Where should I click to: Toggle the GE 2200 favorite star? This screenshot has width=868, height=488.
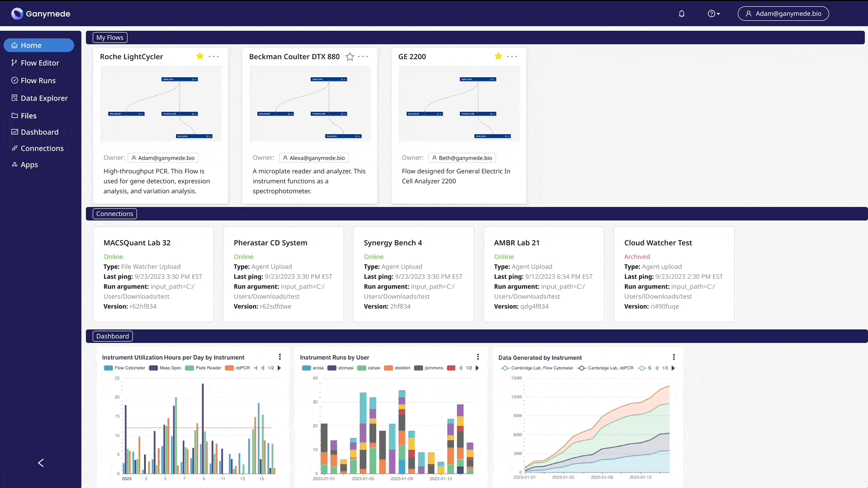coord(498,56)
